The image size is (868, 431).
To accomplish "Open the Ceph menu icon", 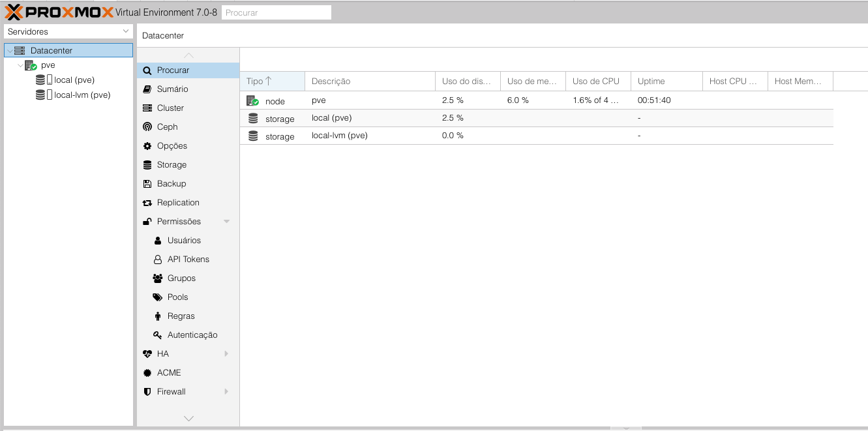I will click(x=147, y=127).
